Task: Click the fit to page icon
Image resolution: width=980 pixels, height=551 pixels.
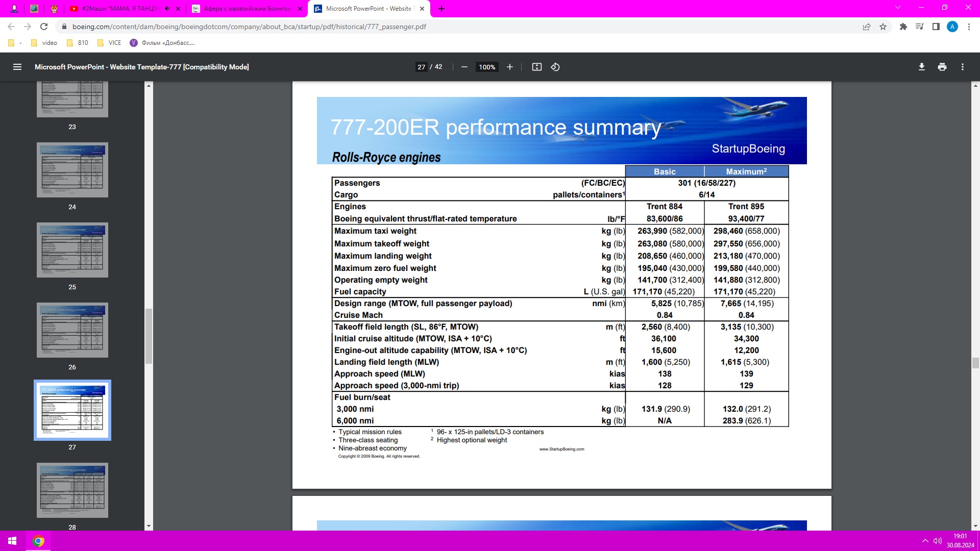Action: 536,67
